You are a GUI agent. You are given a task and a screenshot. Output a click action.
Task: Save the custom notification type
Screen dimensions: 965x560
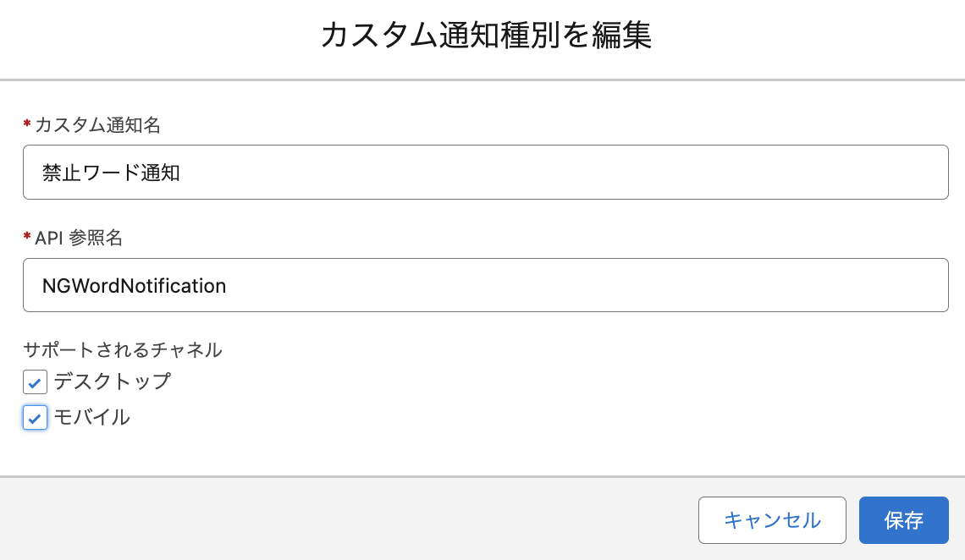click(x=903, y=520)
